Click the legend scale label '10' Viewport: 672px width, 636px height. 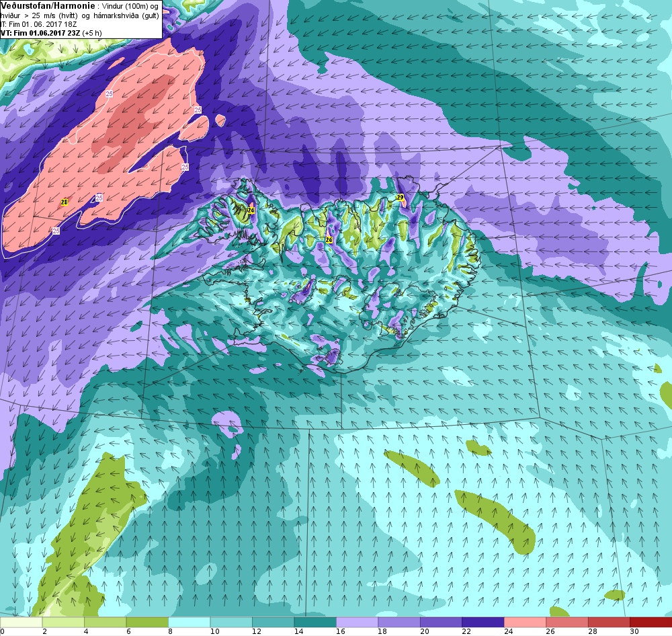click(x=214, y=631)
